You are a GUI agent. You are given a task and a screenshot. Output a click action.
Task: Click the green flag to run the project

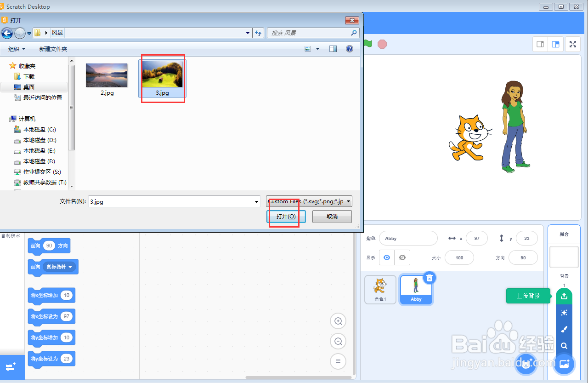pos(367,44)
